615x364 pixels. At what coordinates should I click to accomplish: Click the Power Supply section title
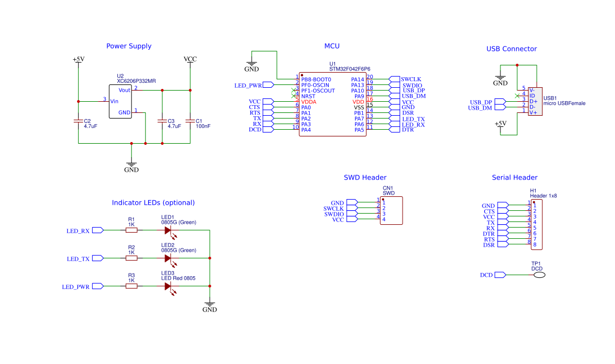click(129, 46)
